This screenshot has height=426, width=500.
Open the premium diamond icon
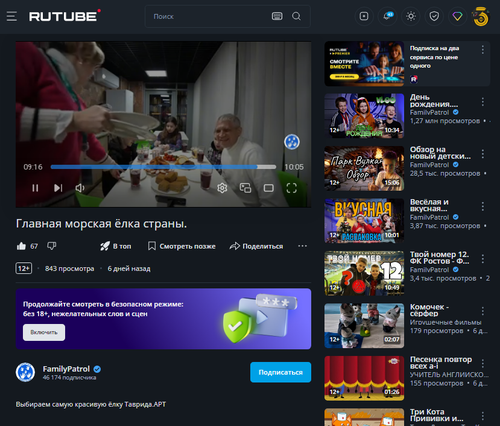(457, 16)
